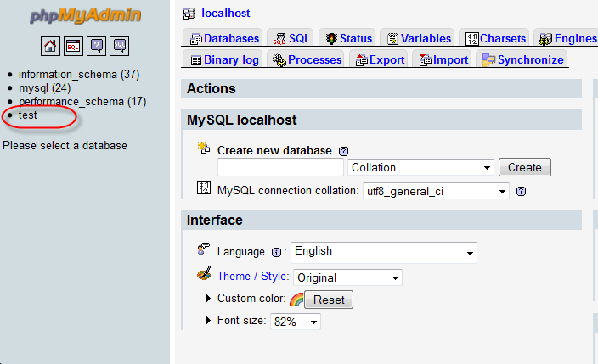Click the Home icon in the sidebar
Viewport: 598px width, 364px height.
coord(50,47)
